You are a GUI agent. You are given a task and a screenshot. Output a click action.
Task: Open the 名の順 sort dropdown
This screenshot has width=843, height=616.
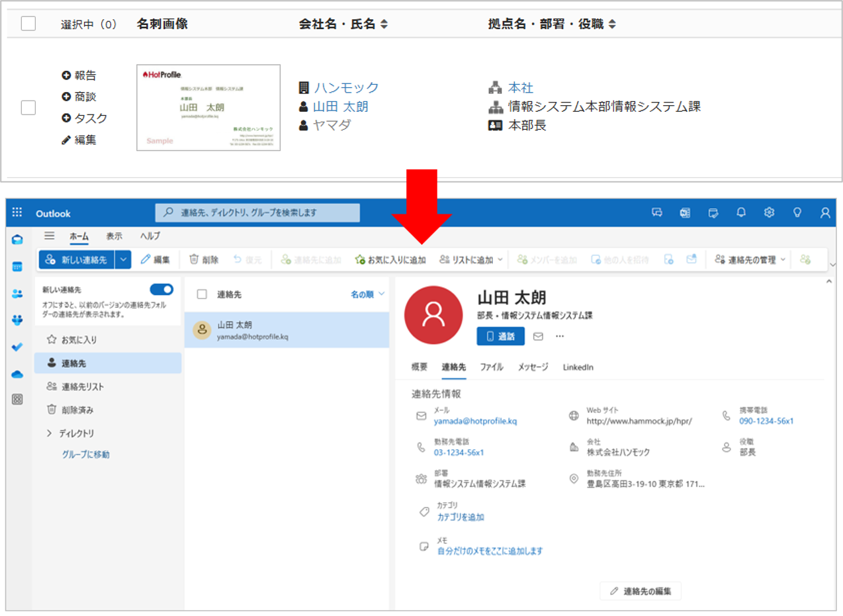[367, 294]
